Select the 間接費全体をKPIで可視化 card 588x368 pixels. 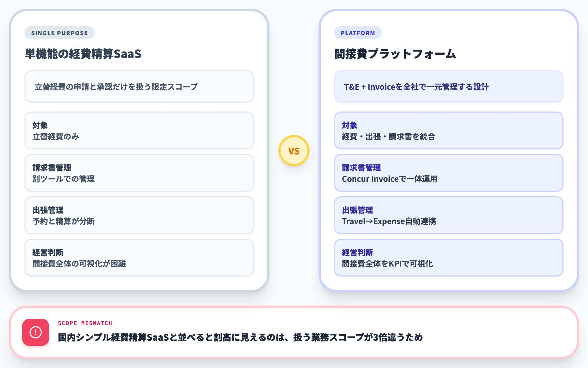pyautogui.click(x=449, y=258)
